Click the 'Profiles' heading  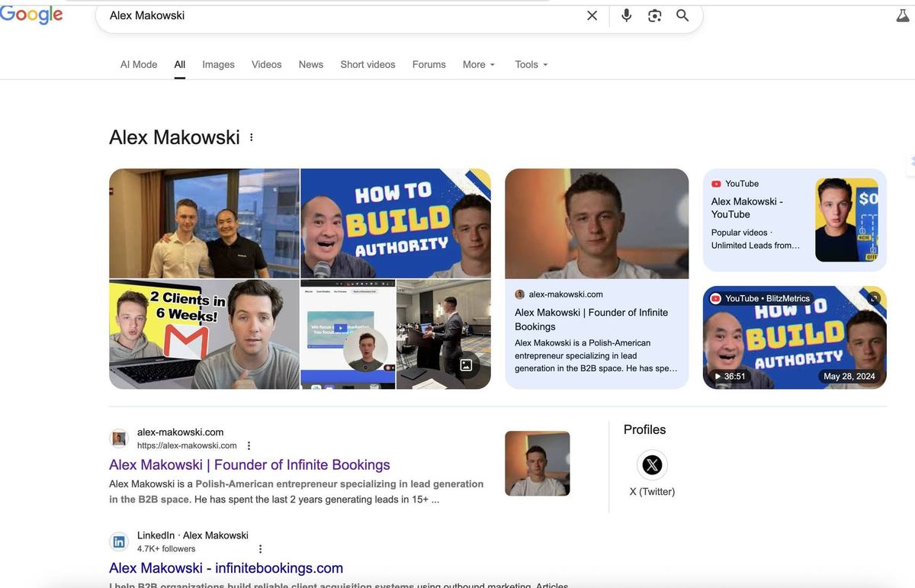(x=644, y=429)
